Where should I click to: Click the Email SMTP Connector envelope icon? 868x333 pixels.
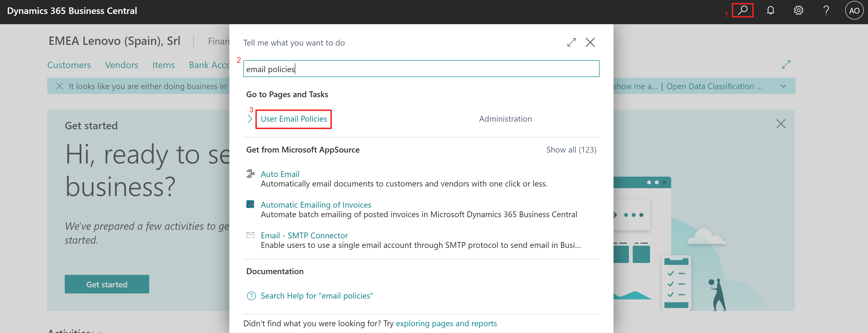click(x=250, y=235)
